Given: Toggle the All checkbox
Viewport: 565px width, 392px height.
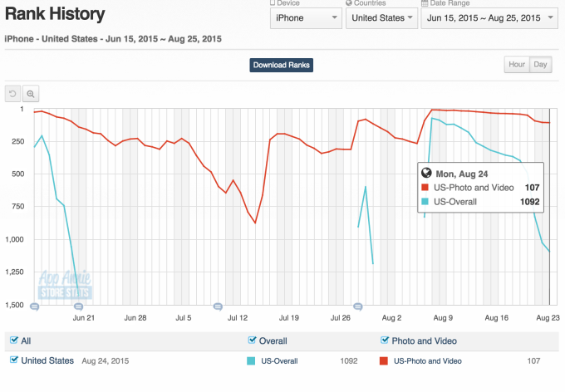Looking at the screenshot, I should 13,341.
